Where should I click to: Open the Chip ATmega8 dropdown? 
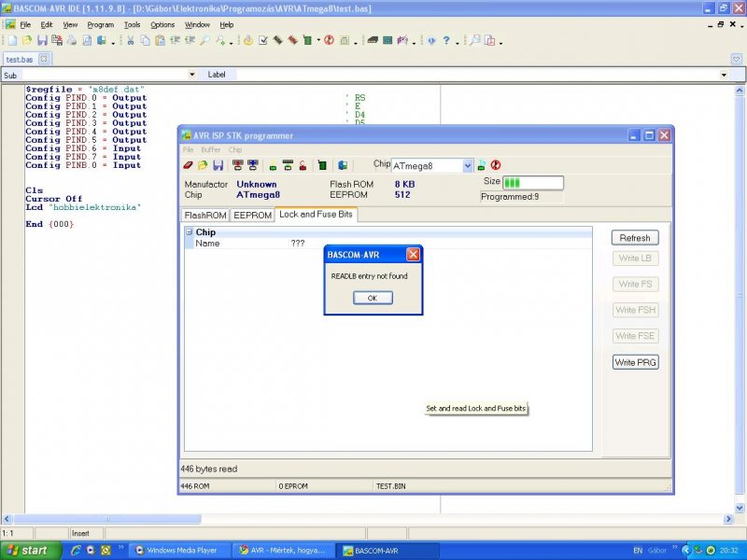tap(468, 166)
